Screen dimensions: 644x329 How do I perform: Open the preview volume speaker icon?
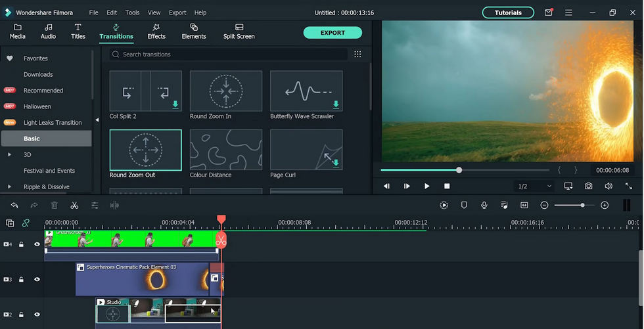(609, 186)
